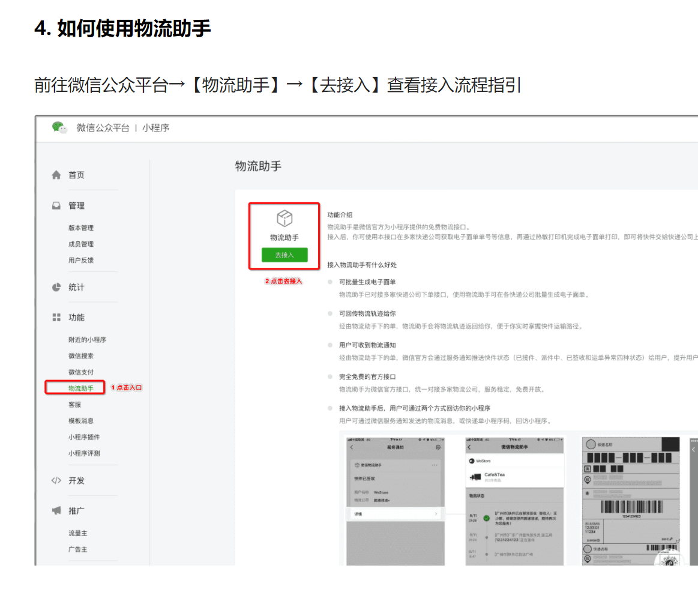Screen dimensions: 698x616
Task: Select 用户反馈 in the sidebar
Action: click(x=81, y=260)
